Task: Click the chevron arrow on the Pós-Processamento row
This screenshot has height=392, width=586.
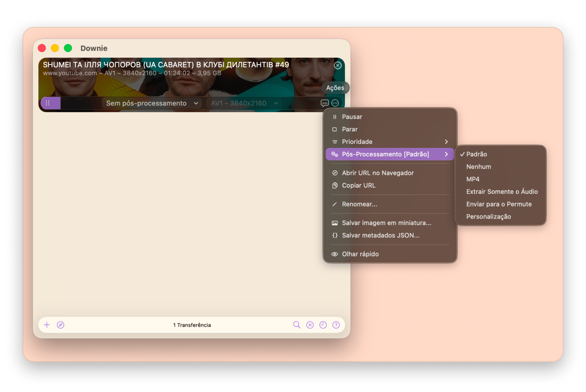Action: tap(446, 154)
